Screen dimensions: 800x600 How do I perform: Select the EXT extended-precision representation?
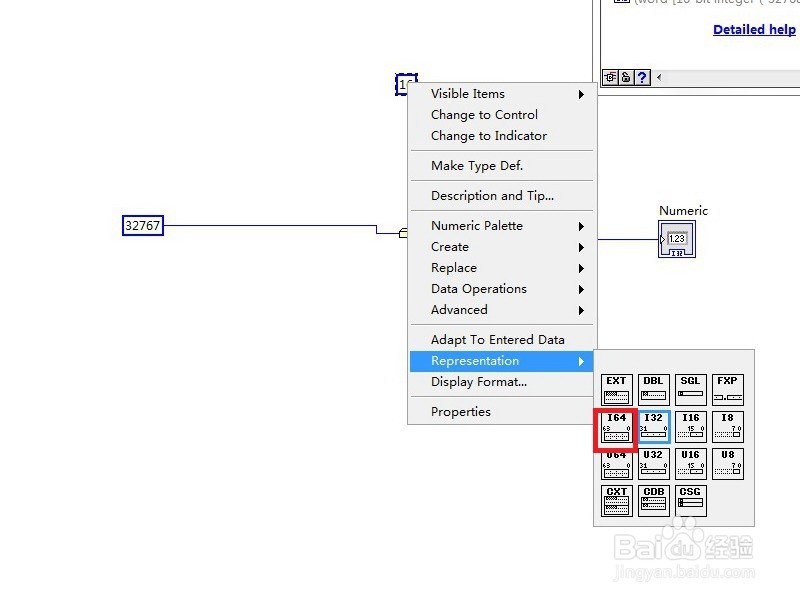pyautogui.click(x=616, y=390)
